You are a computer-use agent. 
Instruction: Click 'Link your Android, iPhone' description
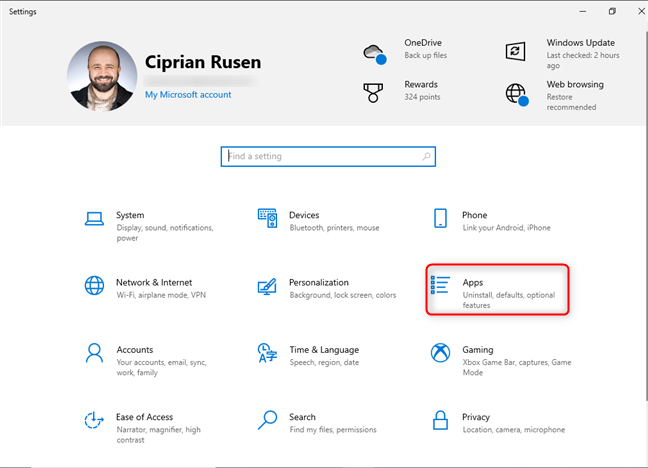506,228
